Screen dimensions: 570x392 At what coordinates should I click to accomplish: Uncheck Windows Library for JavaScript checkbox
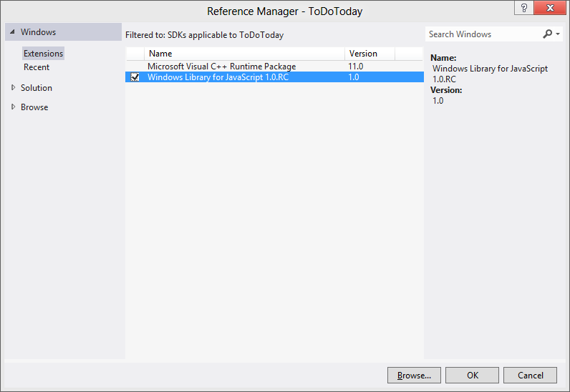(135, 77)
